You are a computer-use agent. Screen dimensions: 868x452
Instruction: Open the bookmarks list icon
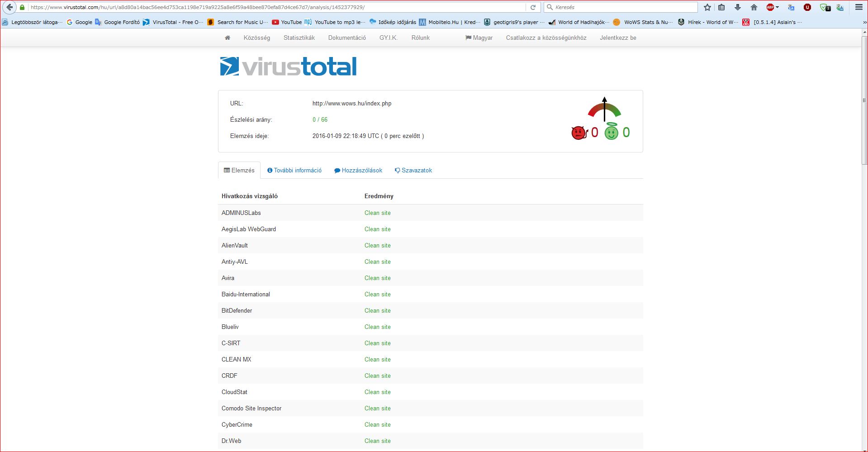[x=722, y=7]
